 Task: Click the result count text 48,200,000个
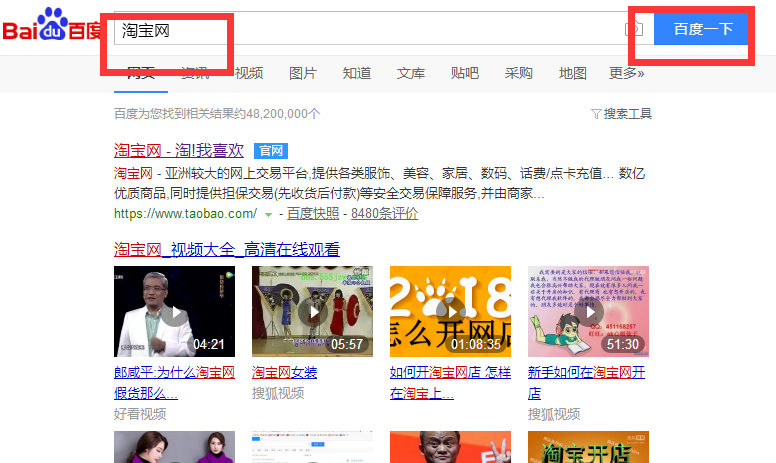(x=283, y=114)
